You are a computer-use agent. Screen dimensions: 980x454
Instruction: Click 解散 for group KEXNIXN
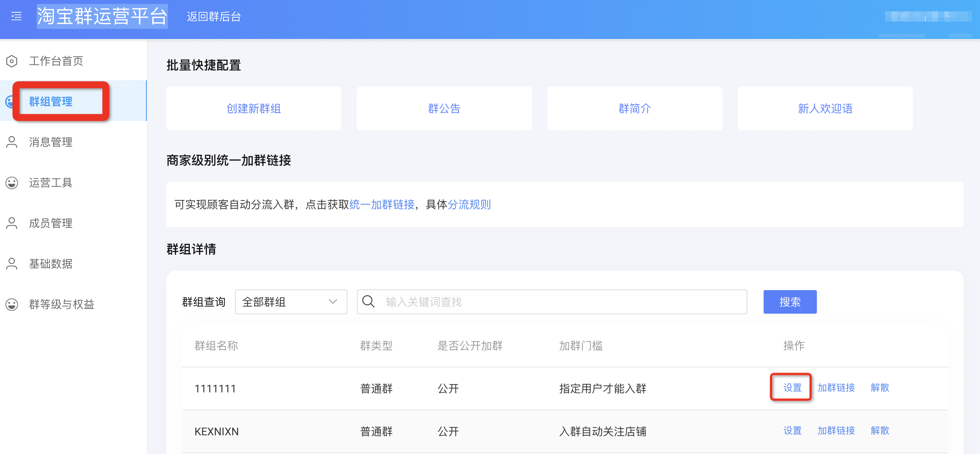(880, 431)
